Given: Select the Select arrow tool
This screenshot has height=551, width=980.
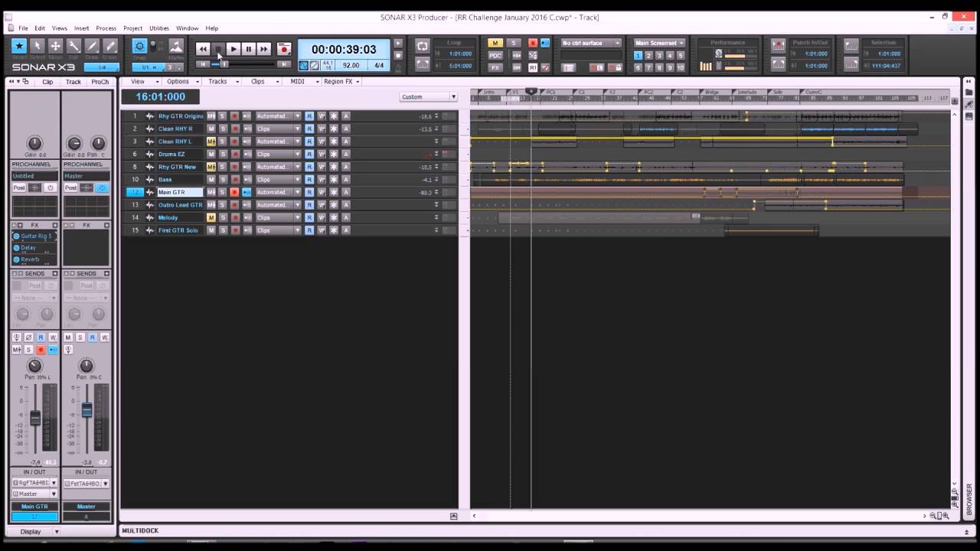Looking at the screenshot, I should point(38,46).
